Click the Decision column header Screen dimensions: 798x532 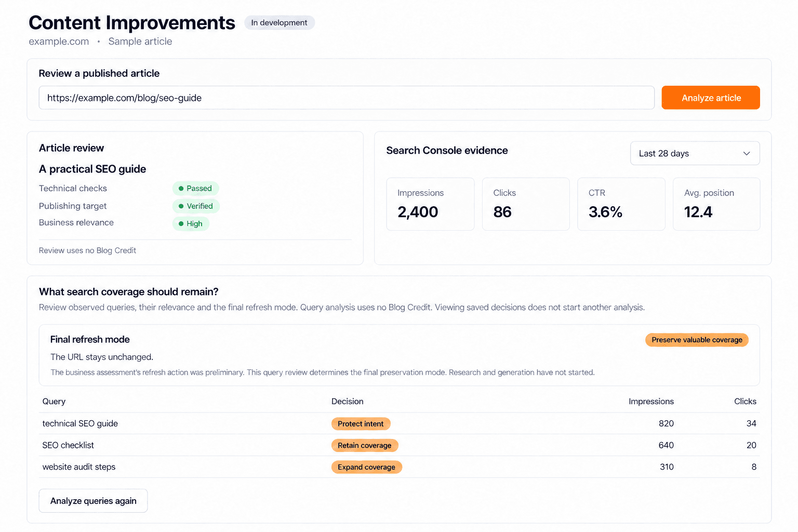click(348, 401)
